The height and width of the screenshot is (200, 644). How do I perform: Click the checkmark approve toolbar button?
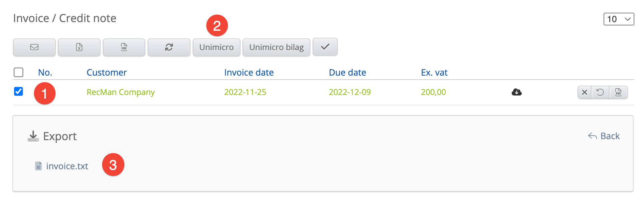click(325, 47)
